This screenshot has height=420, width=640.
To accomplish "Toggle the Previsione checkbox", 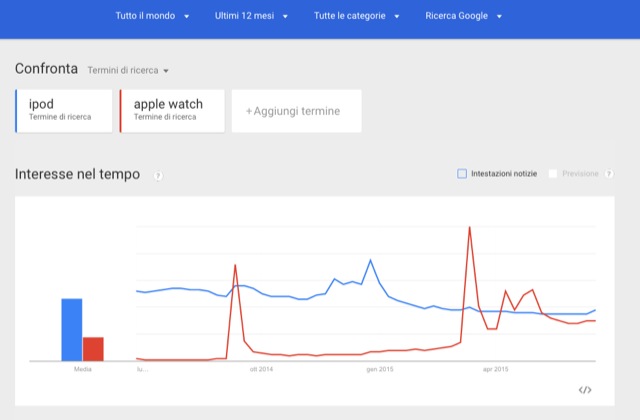I will point(552,174).
